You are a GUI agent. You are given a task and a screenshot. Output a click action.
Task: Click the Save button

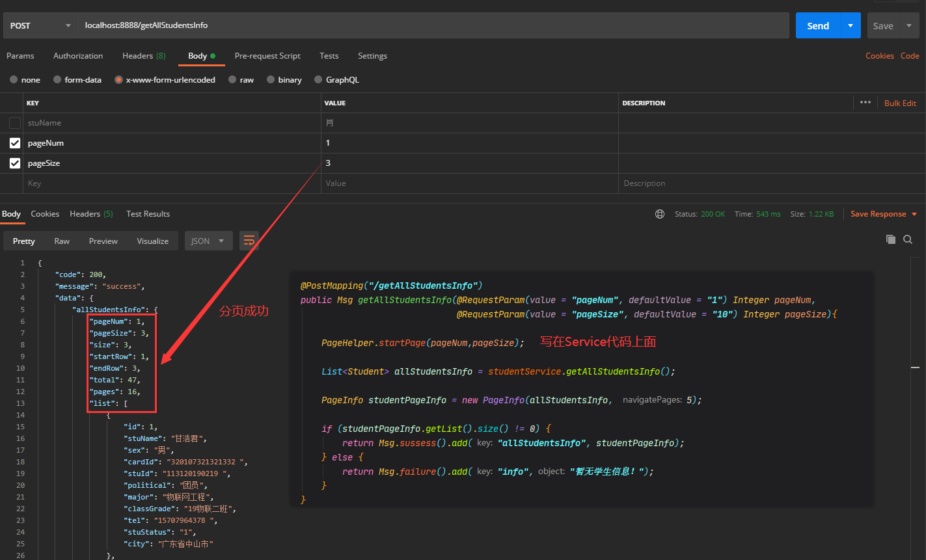tap(883, 25)
